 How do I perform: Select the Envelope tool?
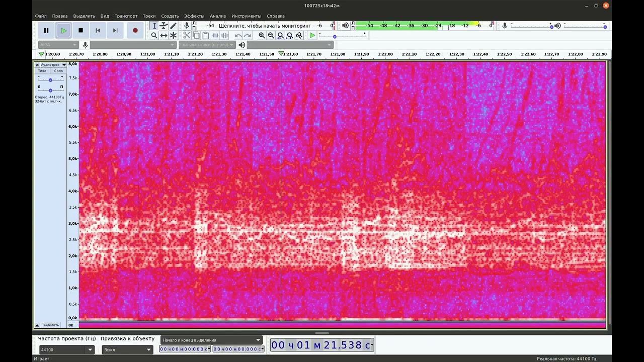tap(164, 26)
